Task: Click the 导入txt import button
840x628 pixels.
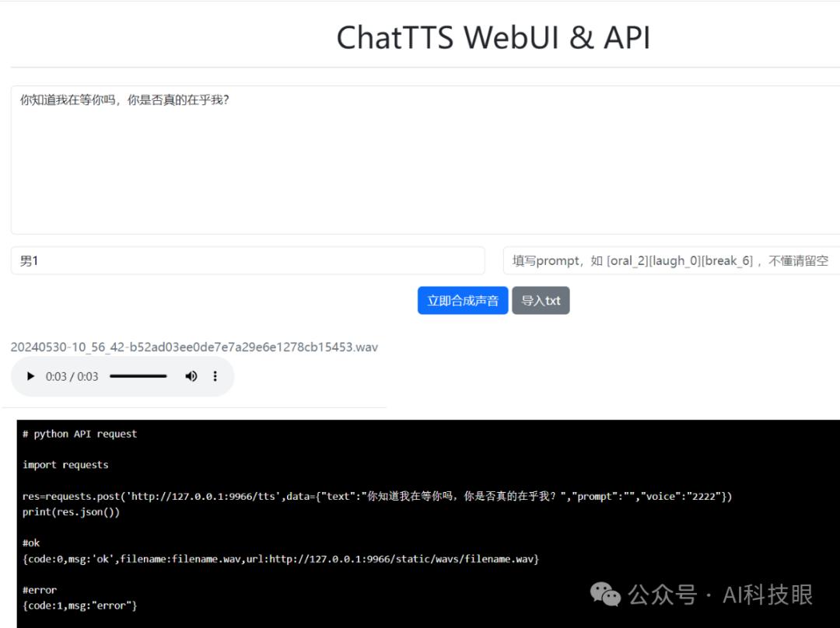Action: (541, 301)
